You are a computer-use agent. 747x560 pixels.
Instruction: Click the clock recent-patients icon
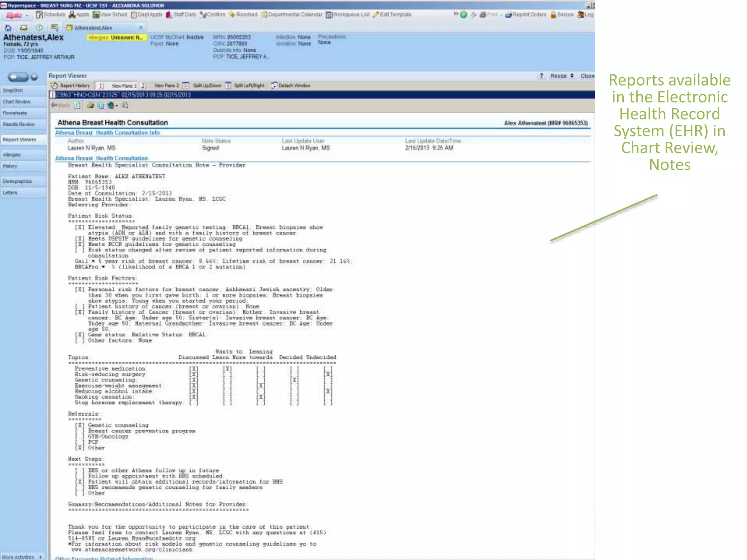[39, 28]
